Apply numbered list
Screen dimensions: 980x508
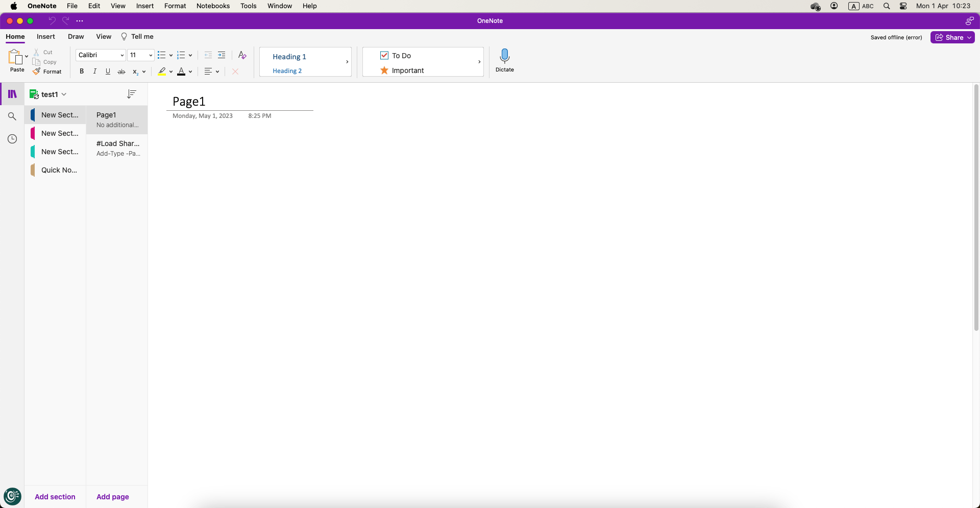click(181, 55)
